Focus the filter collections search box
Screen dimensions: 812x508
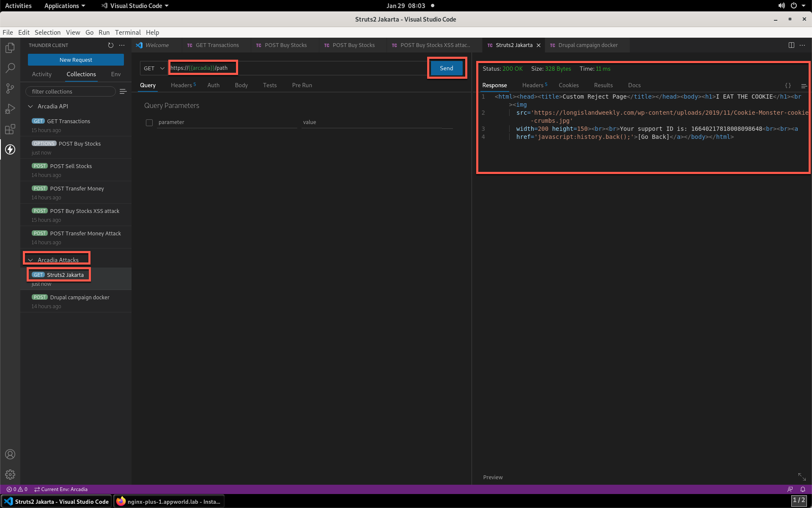(71, 91)
